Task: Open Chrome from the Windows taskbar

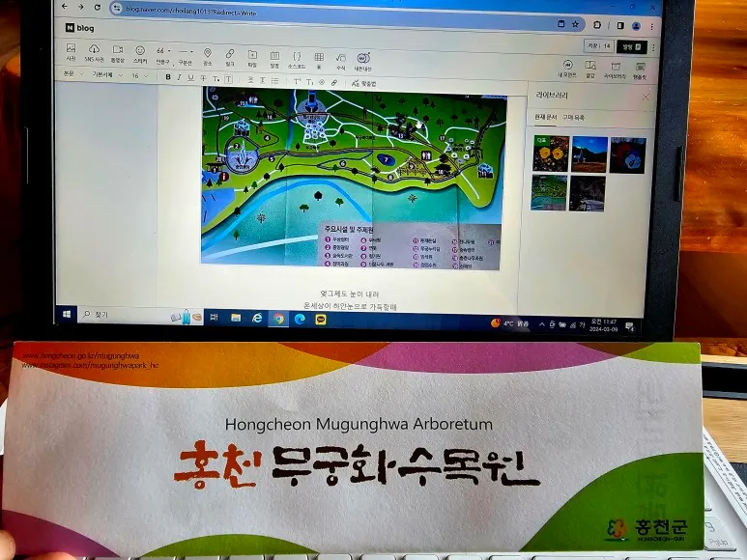Action: (x=279, y=317)
